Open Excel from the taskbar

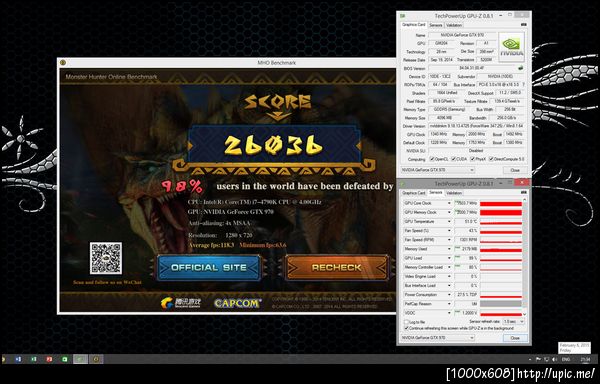pyautogui.click(x=34, y=359)
